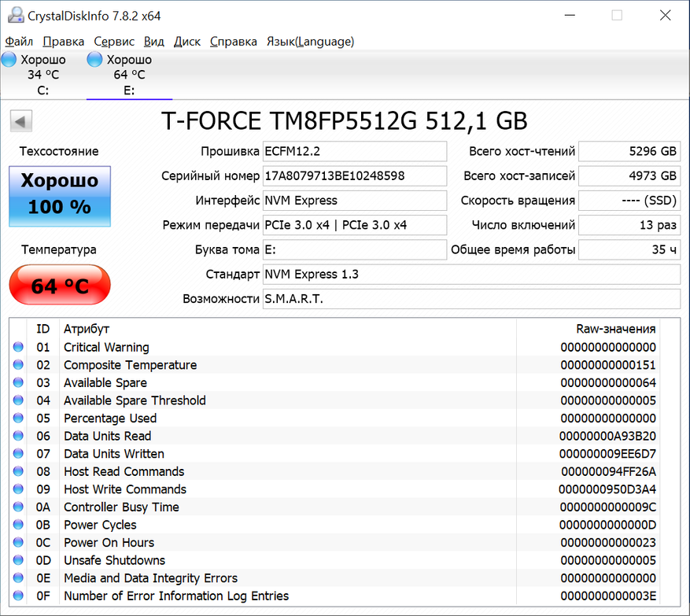Click raw value 00000000A93B20

[x=607, y=436]
